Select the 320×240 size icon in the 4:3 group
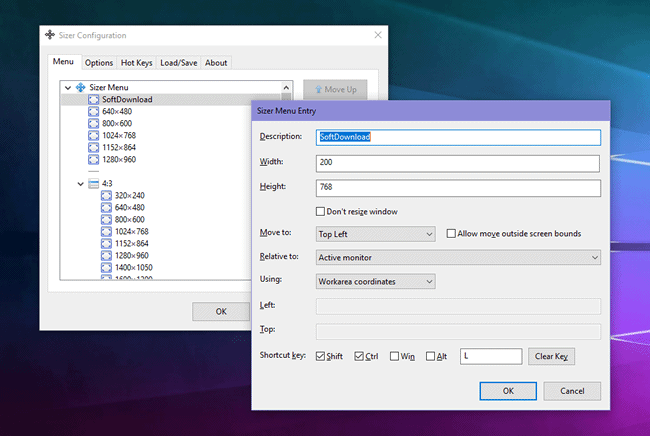Screen dimensions: 650x436 pos(106,196)
